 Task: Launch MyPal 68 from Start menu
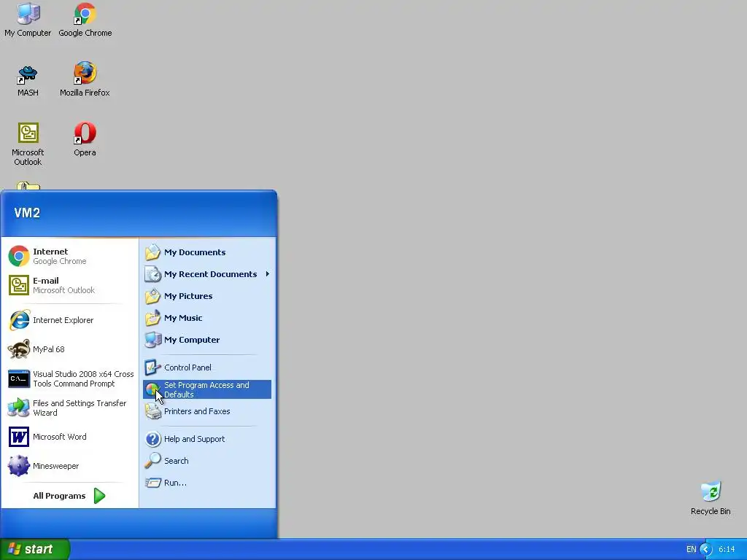[69, 349]
